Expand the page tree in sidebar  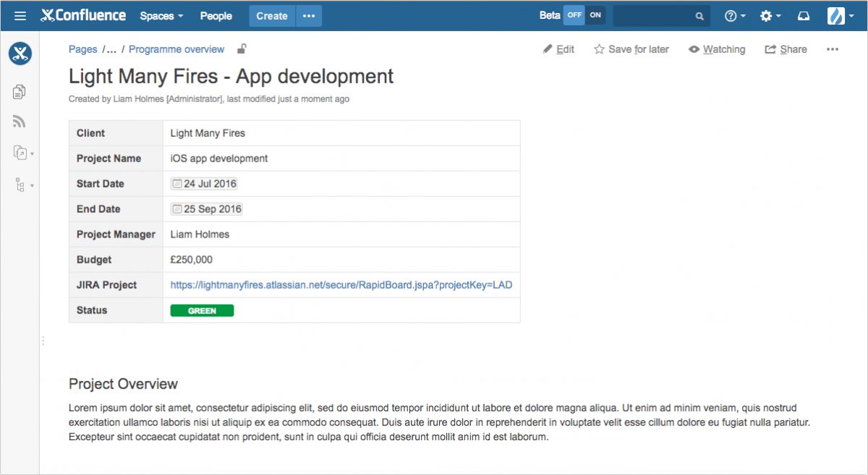pyautogui.click(x=21, y=185)
